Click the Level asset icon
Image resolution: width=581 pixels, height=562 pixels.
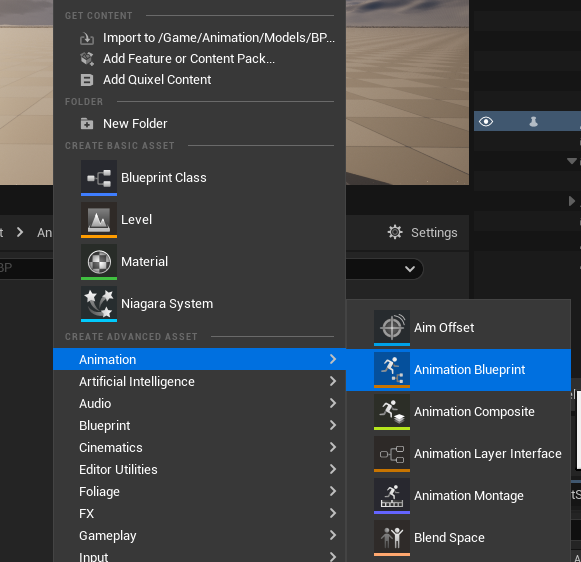click(99, 220)
